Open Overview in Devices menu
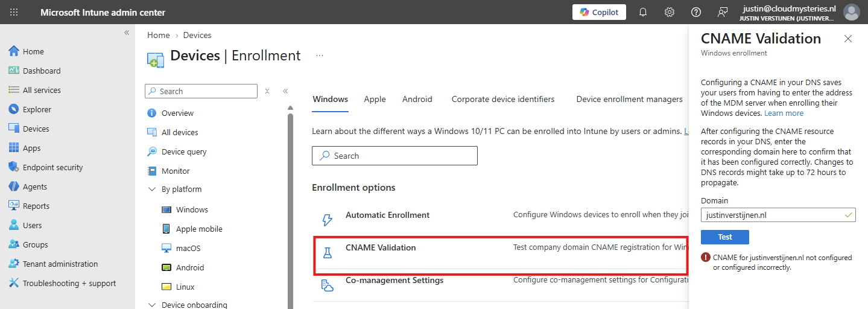This screenshot has height=309, width=868. (x=177, y=113)
